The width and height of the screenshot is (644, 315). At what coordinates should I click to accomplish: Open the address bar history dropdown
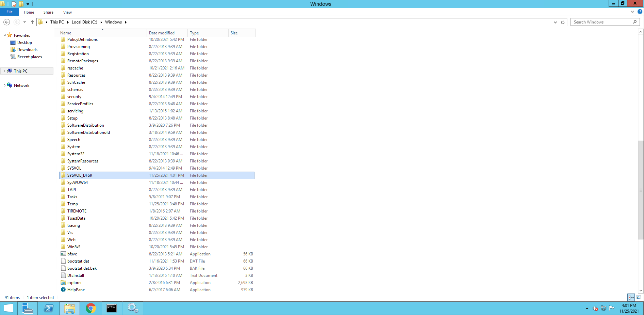[555, 22]
